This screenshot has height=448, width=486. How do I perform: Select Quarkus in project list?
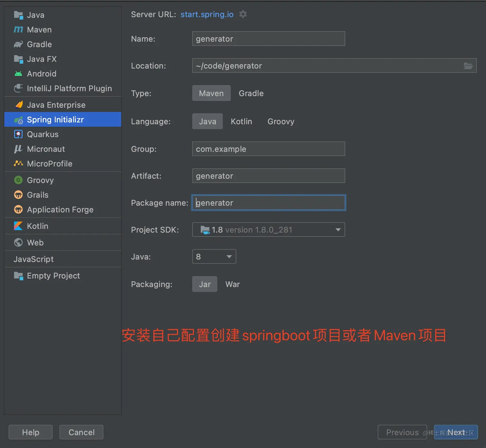(x=63, y=134)
